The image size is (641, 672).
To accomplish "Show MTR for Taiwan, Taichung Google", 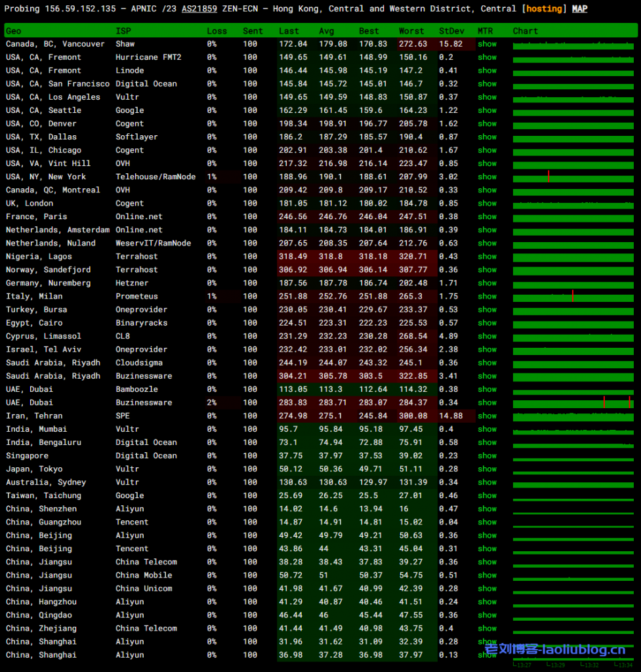I will tap(487, 495).
